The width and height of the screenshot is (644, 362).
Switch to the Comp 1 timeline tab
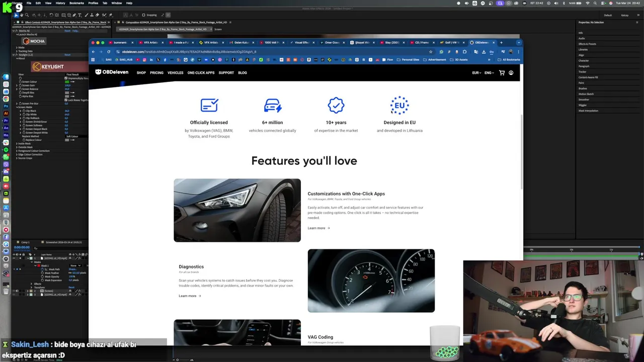tap(25, 242)
